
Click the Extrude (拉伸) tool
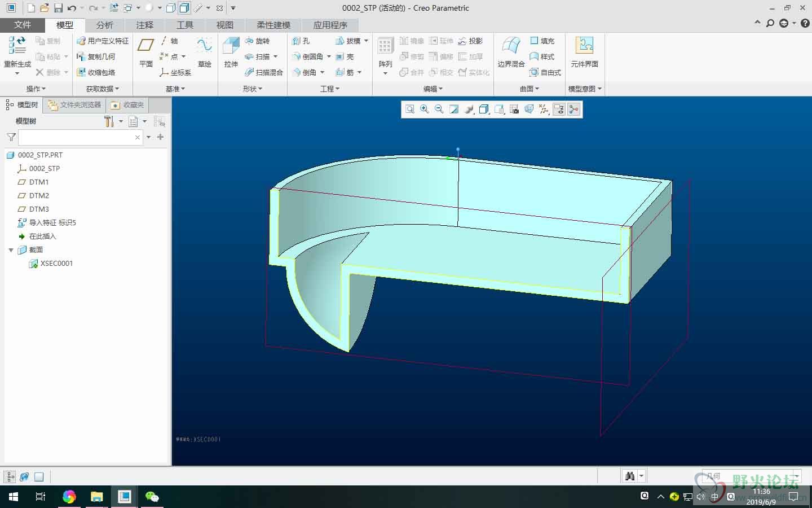pos(231,53)
